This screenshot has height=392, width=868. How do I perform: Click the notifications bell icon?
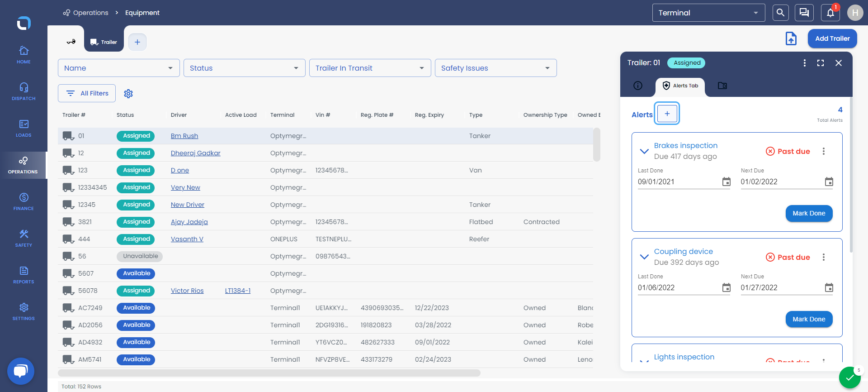pos(830,13)
